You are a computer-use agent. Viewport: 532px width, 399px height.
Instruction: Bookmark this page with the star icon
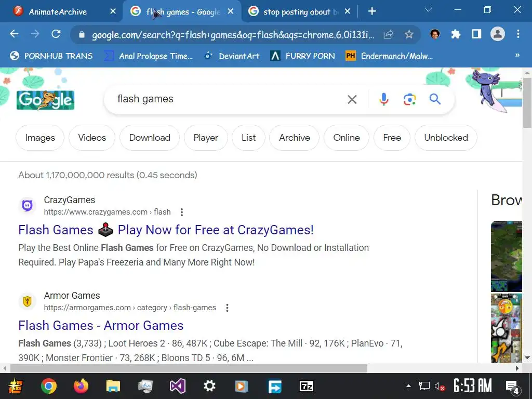[409, 34]
